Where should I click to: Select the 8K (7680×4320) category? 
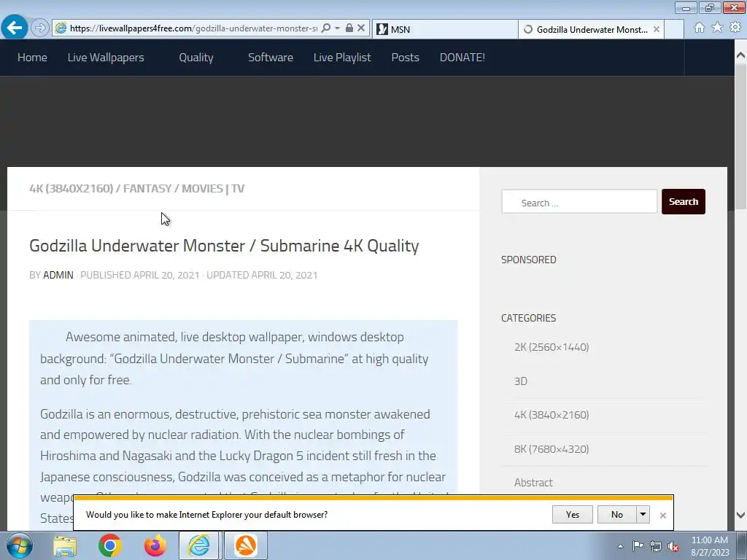[x=551, y=449]
